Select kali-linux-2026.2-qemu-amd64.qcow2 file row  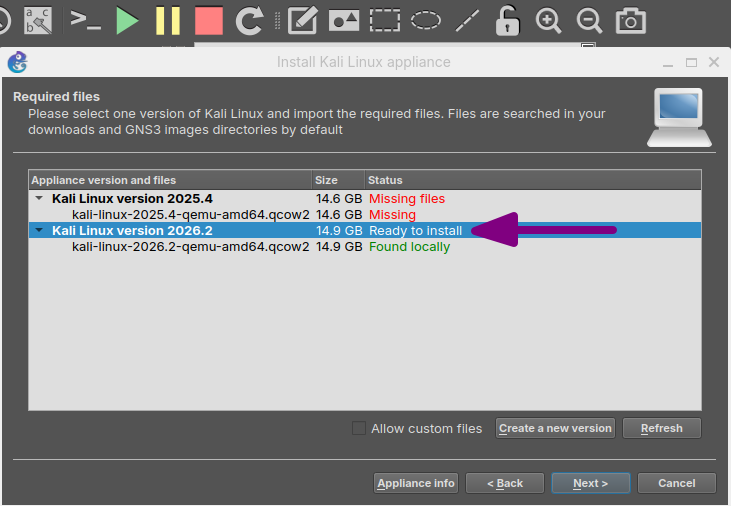click(x=365, y=247)
